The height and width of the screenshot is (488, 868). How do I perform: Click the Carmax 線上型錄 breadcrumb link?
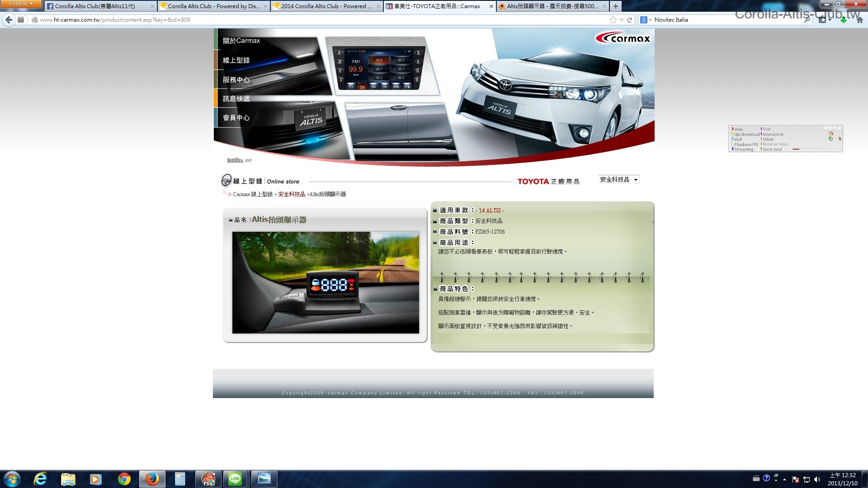(x=253, y=194)
